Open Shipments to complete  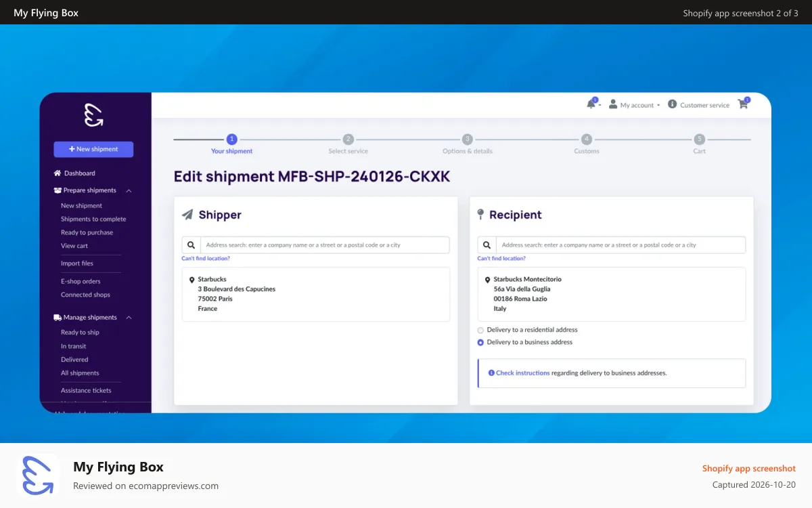click(93, 219)
